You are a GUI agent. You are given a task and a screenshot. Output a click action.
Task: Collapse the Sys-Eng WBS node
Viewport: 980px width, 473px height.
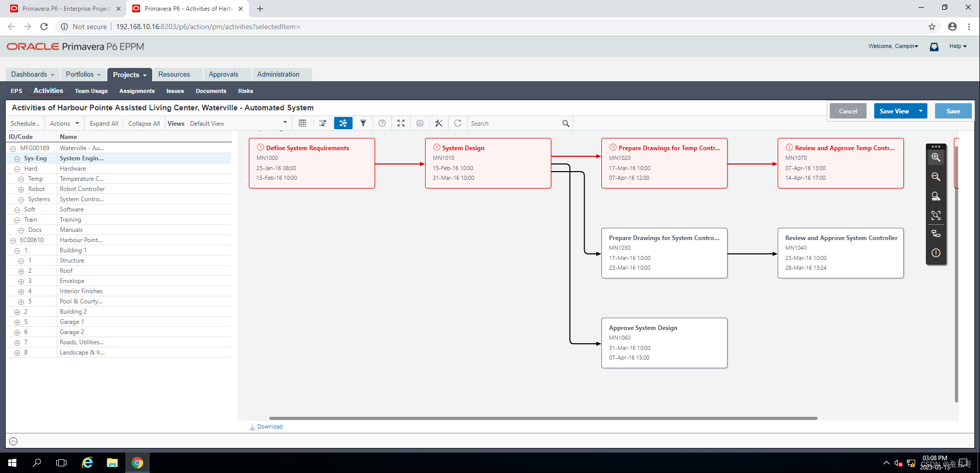click(17, 159)
